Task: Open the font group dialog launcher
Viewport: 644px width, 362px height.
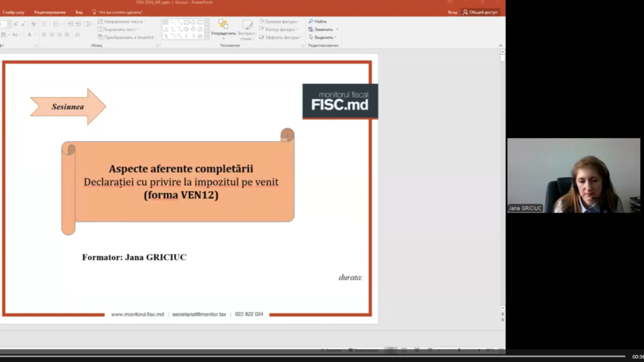Action: tap(36, 45)
